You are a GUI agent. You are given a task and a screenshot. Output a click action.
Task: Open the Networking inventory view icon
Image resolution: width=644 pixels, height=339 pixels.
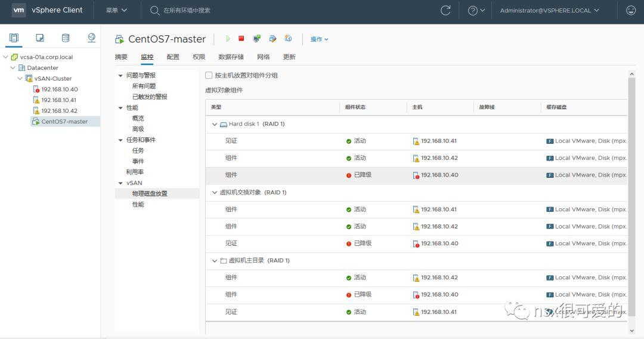[x=91, y=38]
